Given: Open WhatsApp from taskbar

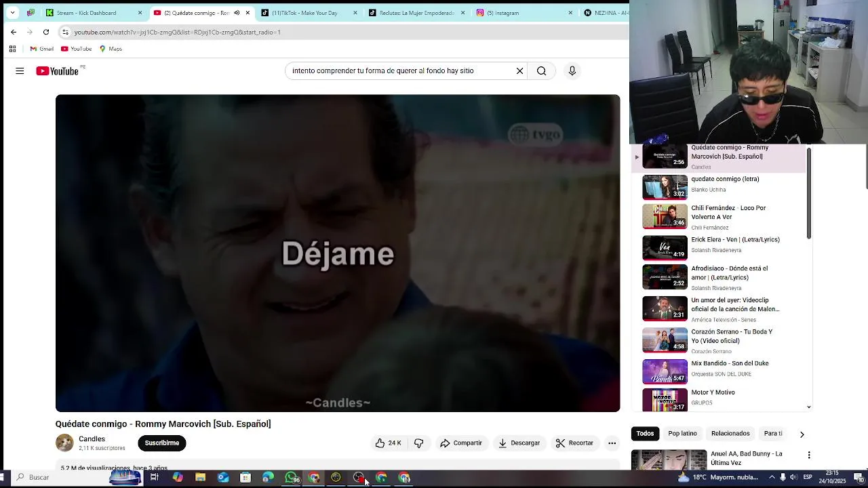Looking at the screenshot, I should (291, 477).
